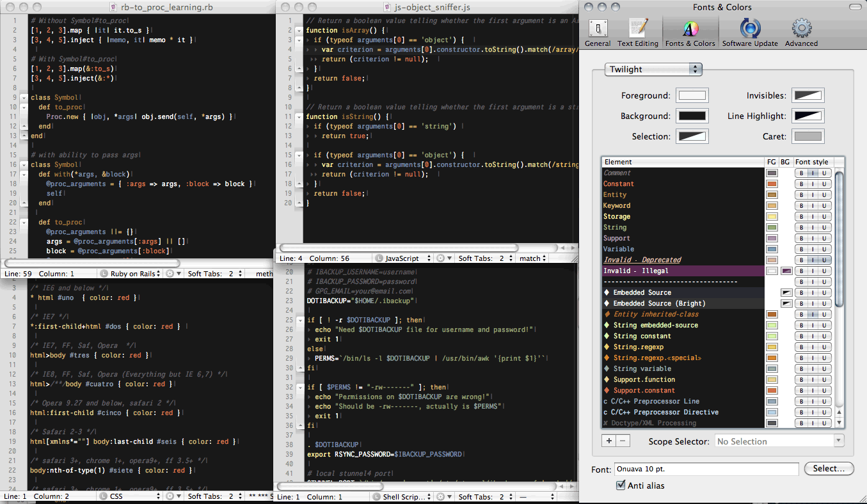867x504 pixels.
Task: Click the plus button to add element
Action: (609, 441)
